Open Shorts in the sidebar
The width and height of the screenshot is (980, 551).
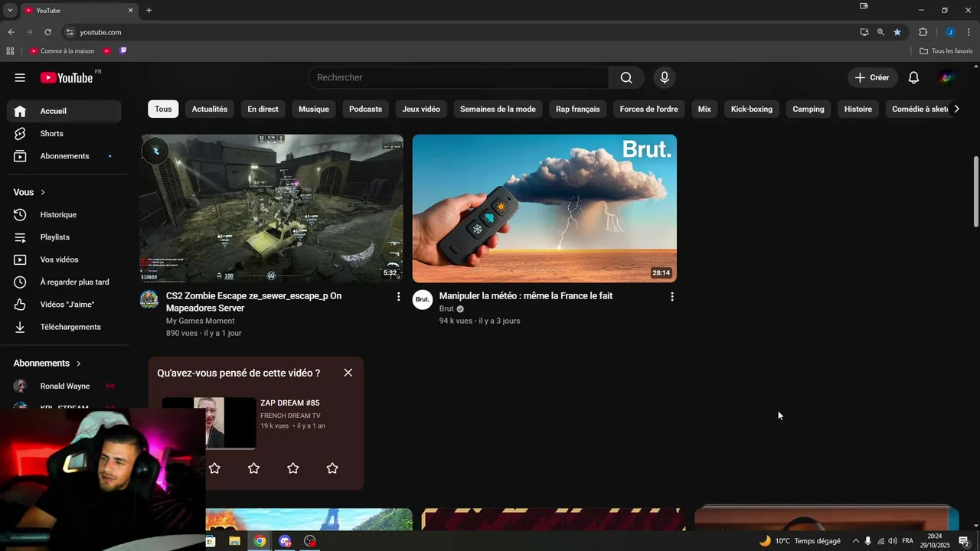click(x=64, y=133)
